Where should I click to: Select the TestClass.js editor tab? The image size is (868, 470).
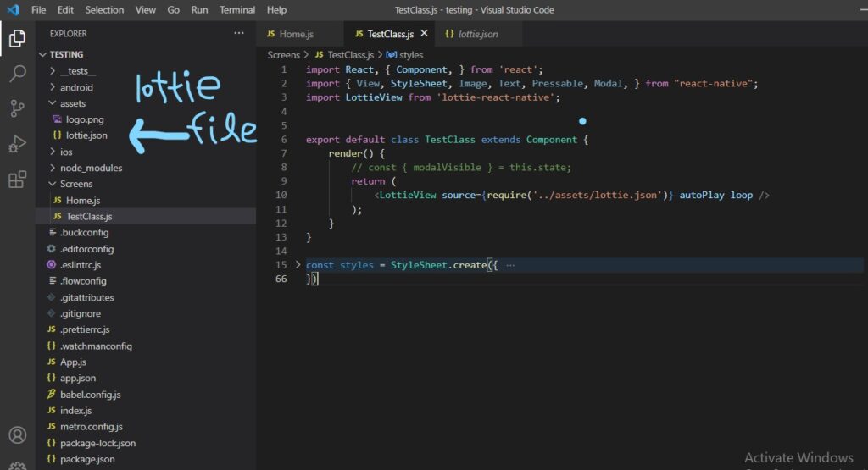(388, 34)
